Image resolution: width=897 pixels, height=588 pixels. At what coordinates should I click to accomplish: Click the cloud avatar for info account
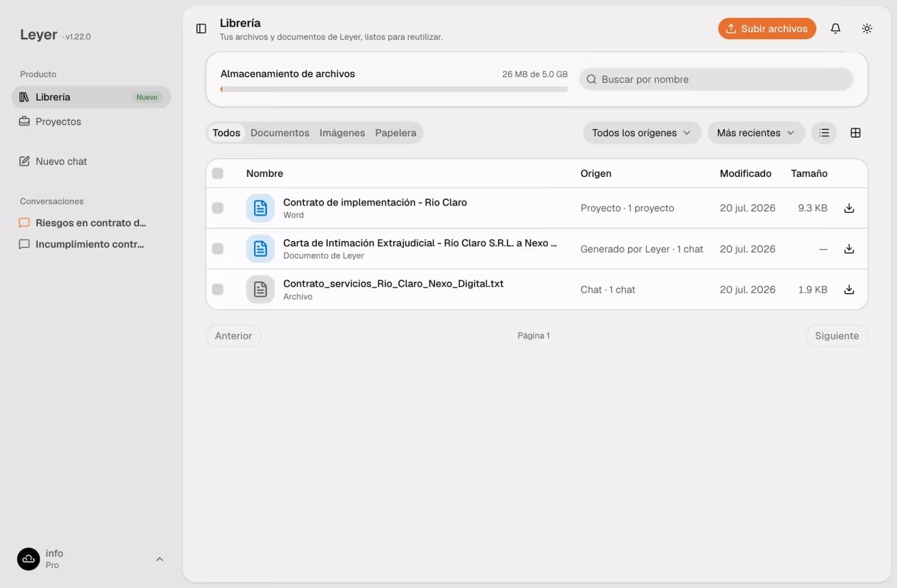29,559
